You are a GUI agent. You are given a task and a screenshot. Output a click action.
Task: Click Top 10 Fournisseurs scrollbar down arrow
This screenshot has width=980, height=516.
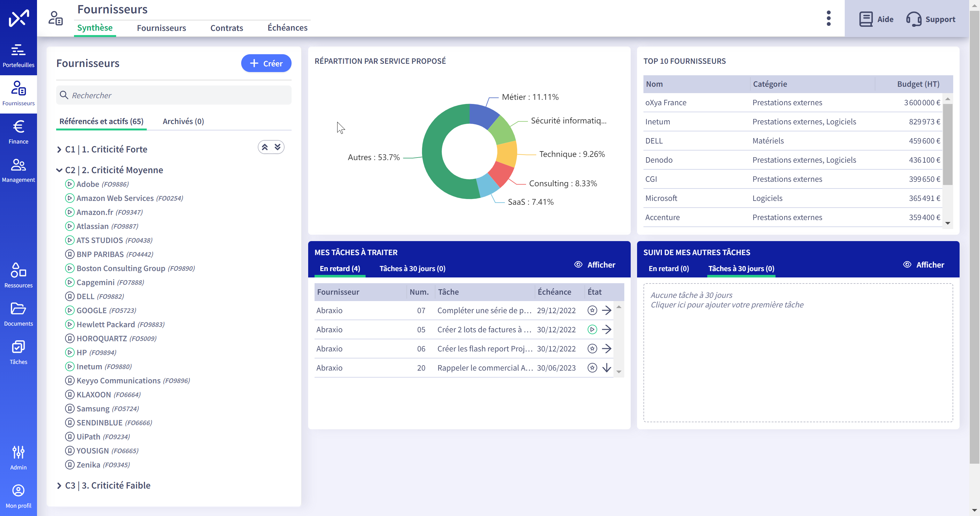[947, 223]
